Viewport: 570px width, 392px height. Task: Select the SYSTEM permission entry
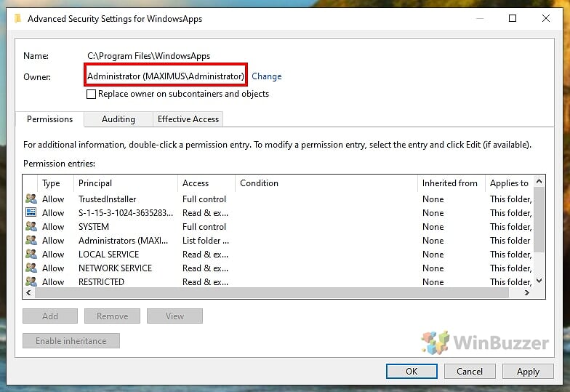click(278, 227)
